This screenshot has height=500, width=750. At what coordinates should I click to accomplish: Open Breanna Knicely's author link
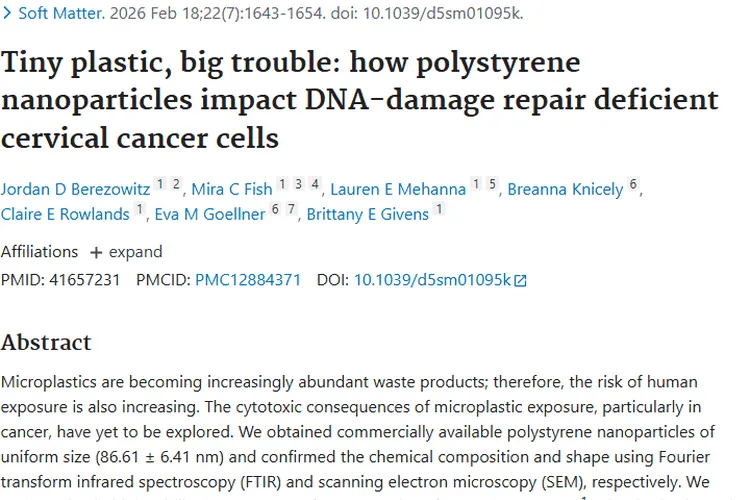tap(565, 189)
